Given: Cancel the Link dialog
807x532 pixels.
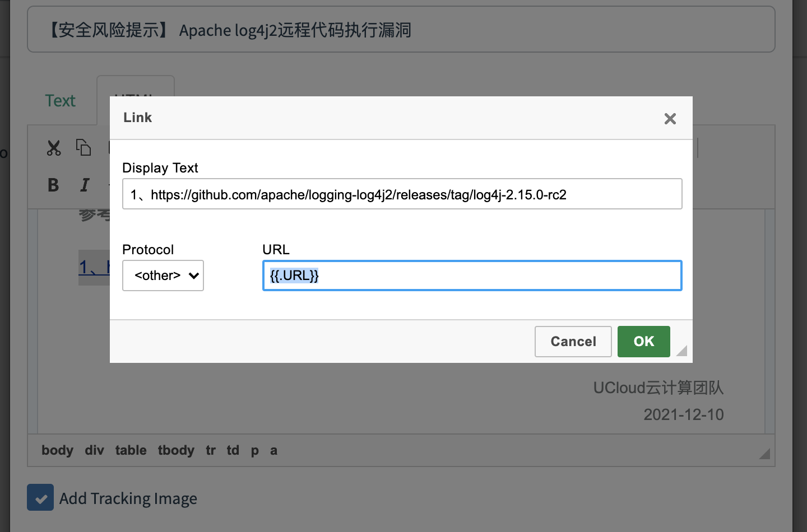Looking at the screenshot, I should (x=573, y=342).
